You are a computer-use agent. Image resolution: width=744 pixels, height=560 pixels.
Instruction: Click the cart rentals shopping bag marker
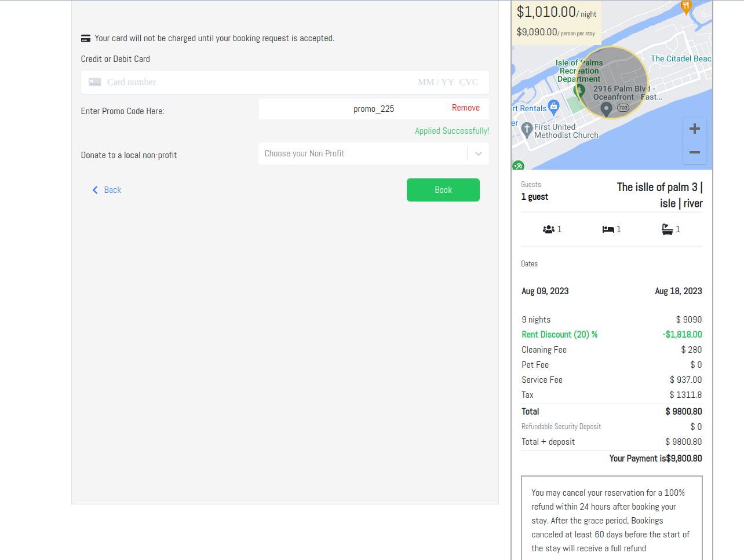553,106
